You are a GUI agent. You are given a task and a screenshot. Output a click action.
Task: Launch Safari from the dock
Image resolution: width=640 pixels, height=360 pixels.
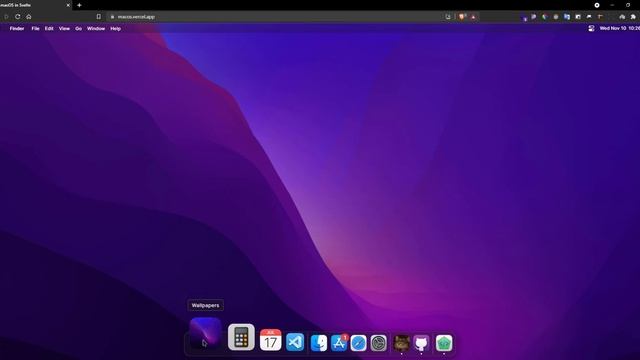point(358,343)
